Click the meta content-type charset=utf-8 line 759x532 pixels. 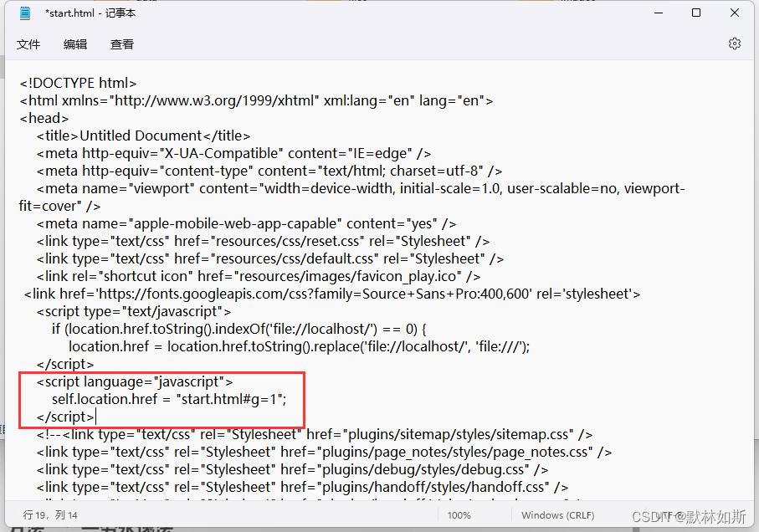[x=269, y=171]
